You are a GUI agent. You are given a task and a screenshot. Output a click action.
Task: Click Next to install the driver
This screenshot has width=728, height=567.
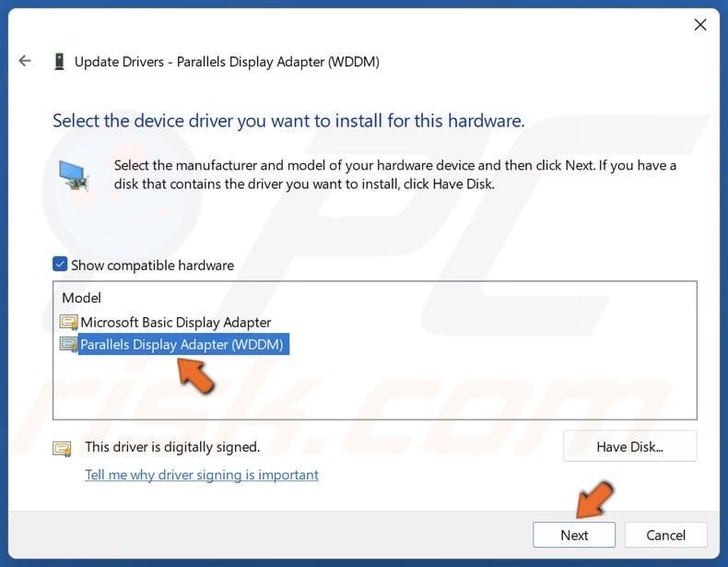coord(574,535)
